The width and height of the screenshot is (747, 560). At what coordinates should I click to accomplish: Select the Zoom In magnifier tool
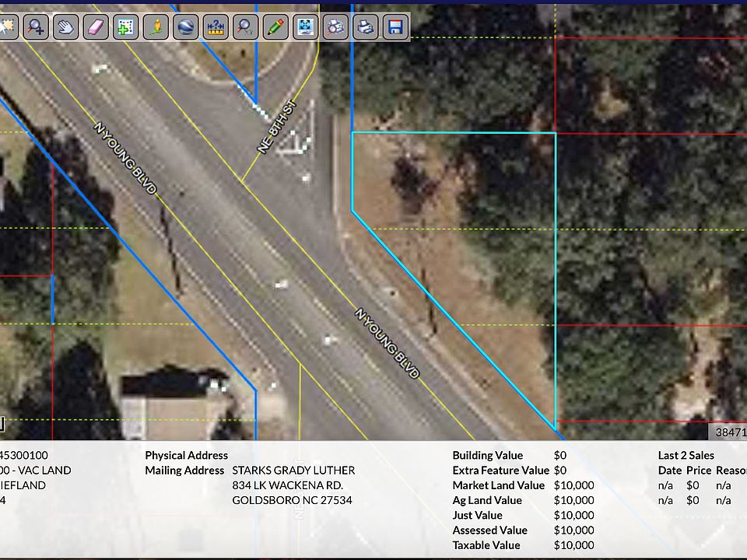[36, 27]
